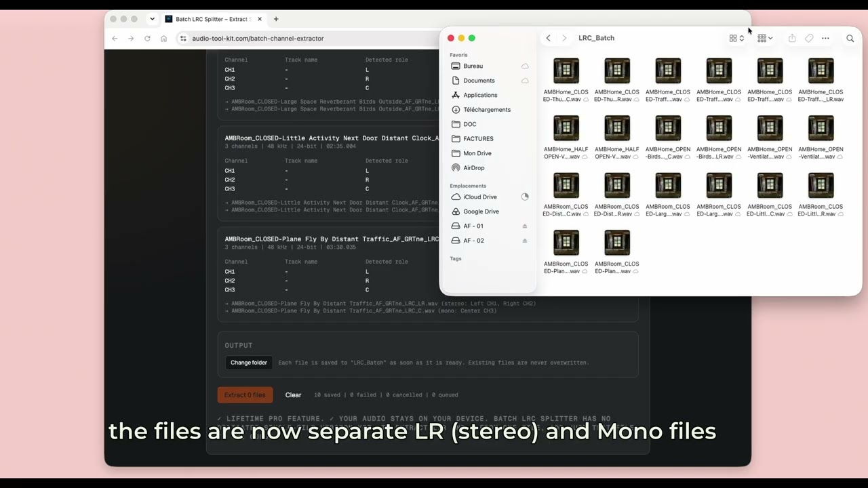Click browser home icon

click(163, 39)
